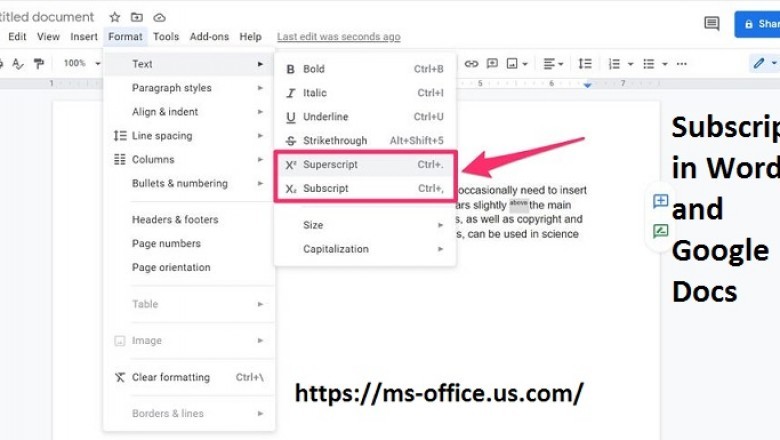
Task: Choose Subscript option
Action: [x=365, y=188]
